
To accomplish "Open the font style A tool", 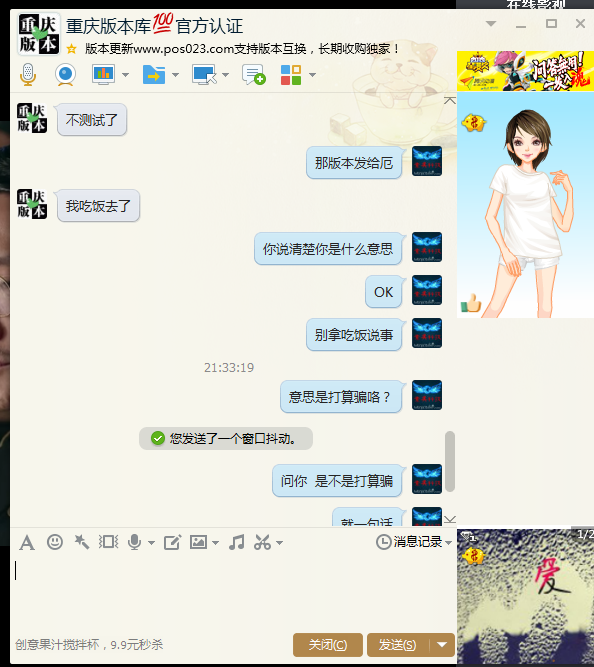I will 27,542.
